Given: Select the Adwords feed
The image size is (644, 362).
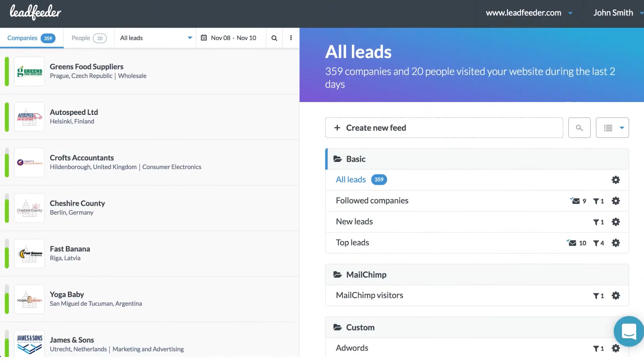Looking at the screenshot, I should [x=352, y=348].
